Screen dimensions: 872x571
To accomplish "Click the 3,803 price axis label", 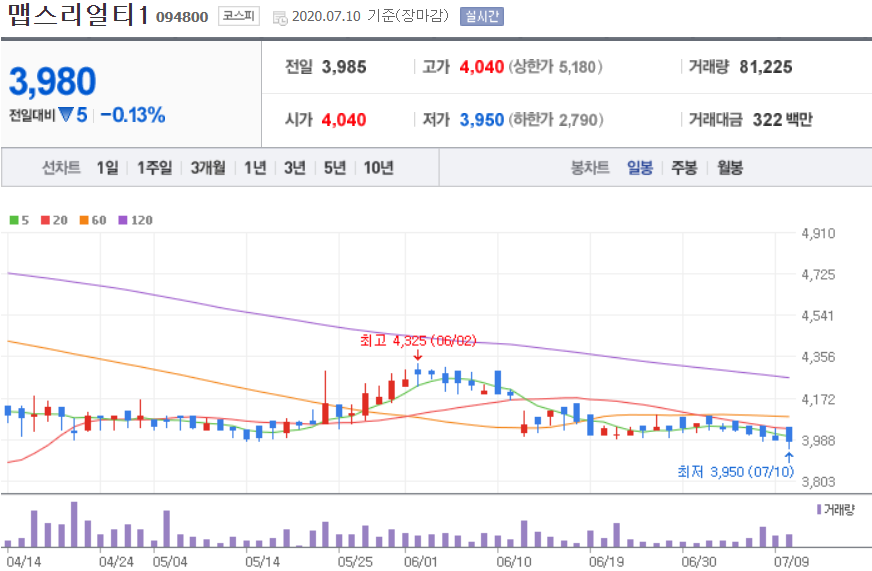I will point(818,482).
